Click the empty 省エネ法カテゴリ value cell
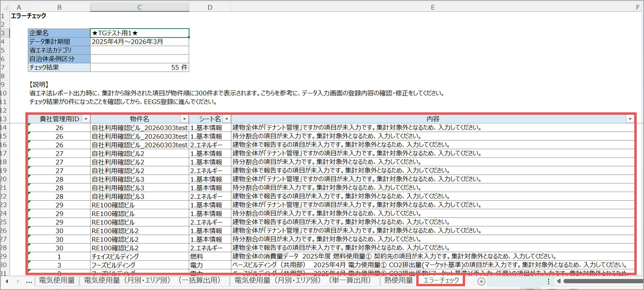 pyautogui.click(x=139, y=50)
